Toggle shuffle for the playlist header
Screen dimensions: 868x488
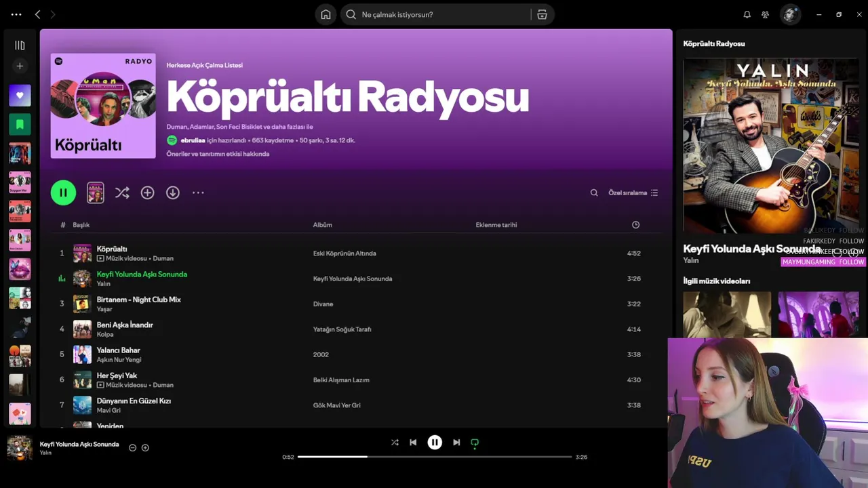(x=122, y=192)
